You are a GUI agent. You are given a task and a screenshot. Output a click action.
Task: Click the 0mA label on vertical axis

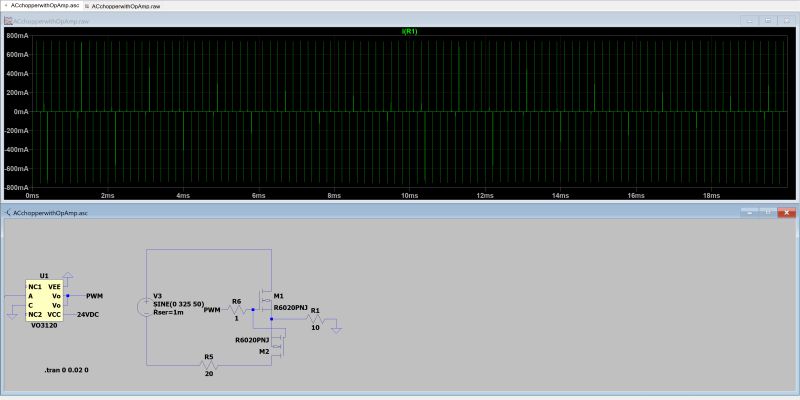pos(20,112)
